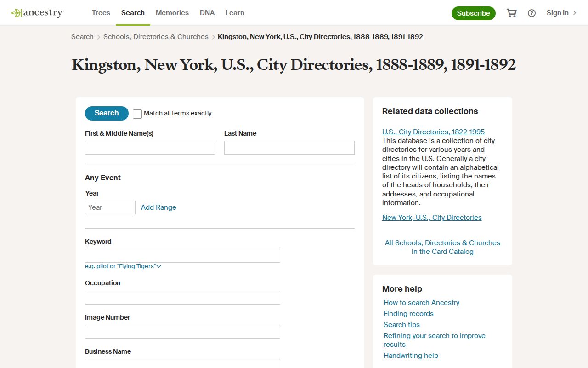Open Handwriting help link
Image resolution: width=588 pixels, height=368 pixels.
pos(411,356)
